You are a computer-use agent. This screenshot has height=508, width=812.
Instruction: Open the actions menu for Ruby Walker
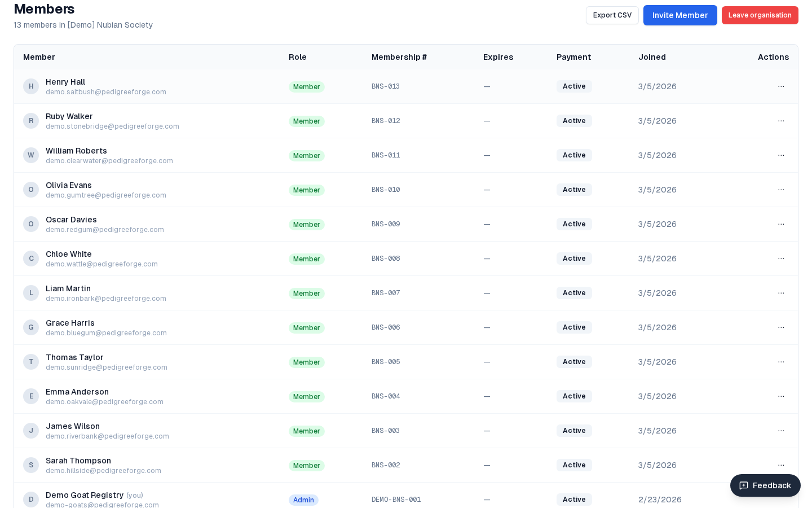(782, 121)
